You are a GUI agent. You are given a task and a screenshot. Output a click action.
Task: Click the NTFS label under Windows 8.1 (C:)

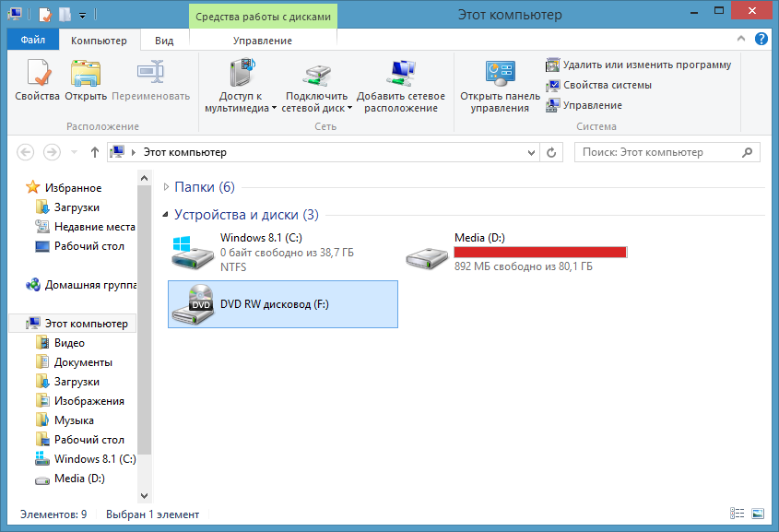point(233,266)
